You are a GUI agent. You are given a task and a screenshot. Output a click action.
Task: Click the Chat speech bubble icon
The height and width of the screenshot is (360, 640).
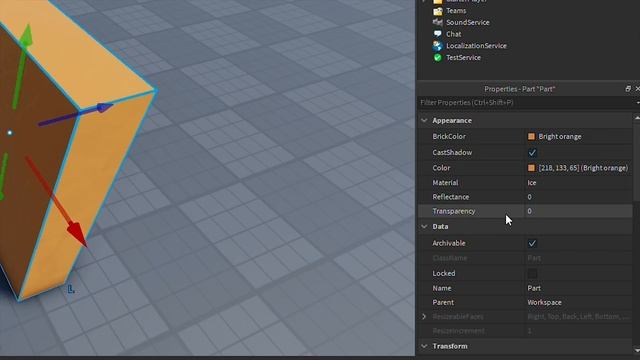click(438, 34)
